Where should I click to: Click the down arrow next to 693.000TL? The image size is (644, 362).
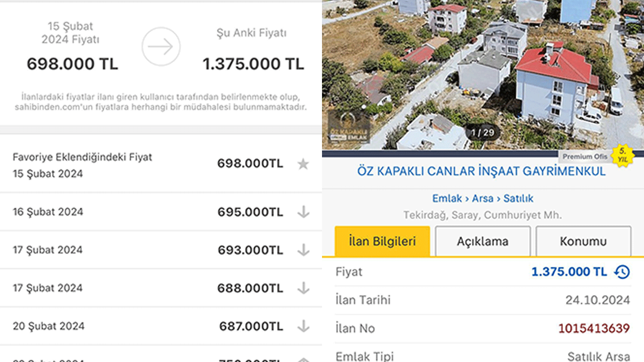303,250
